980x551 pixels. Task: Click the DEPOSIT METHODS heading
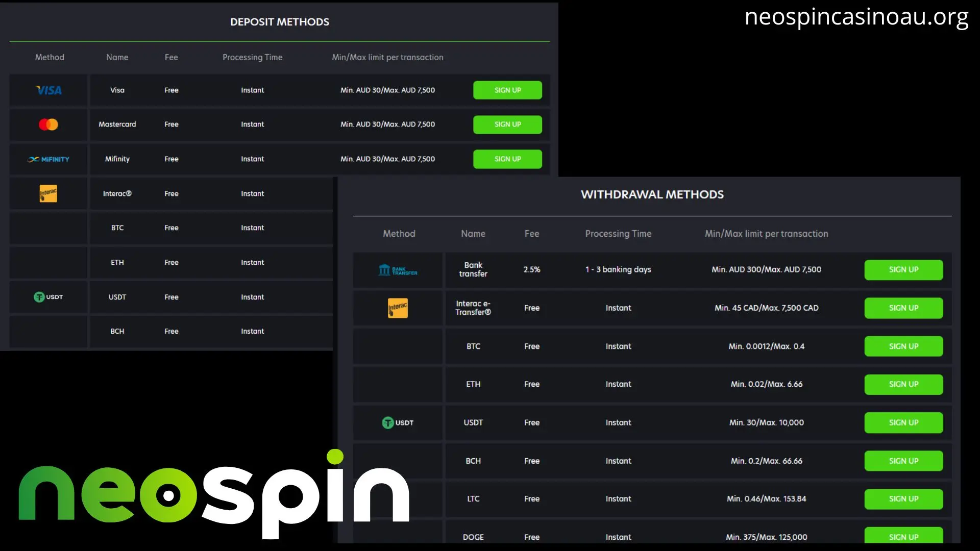pos(280,22)
